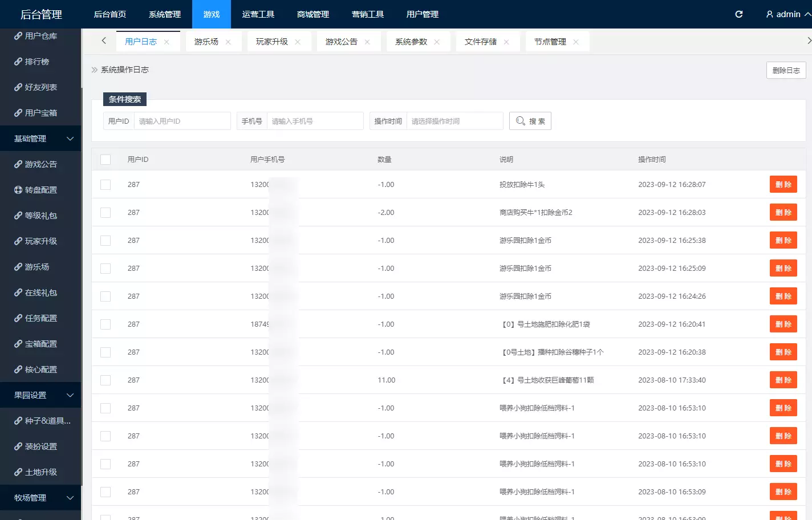812x520 pixels.
Task: Click the 用户ID input field
Action: 182,121
